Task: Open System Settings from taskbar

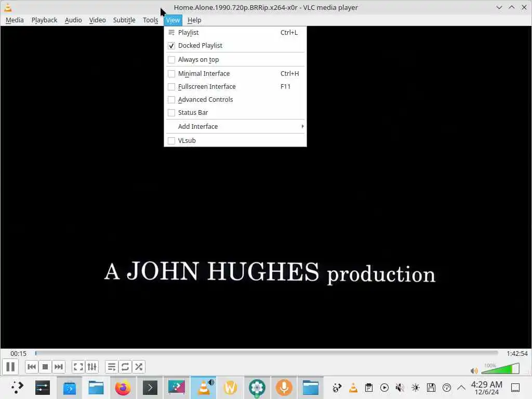Action: pos(43,388)
